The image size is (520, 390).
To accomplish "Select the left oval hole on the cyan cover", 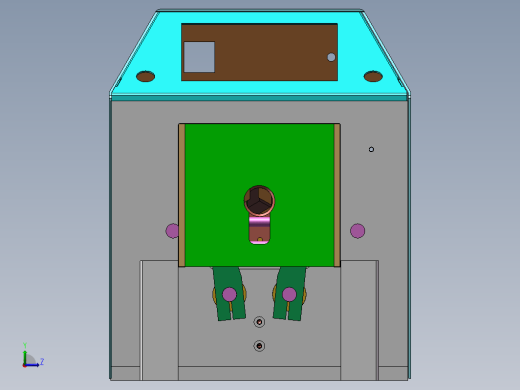I will [x=146, y=76].
